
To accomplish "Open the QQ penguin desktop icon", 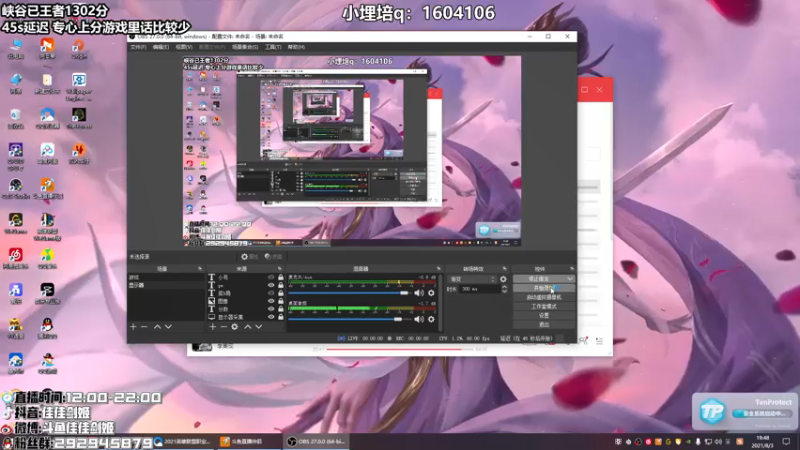I will (x=47, y=329).
